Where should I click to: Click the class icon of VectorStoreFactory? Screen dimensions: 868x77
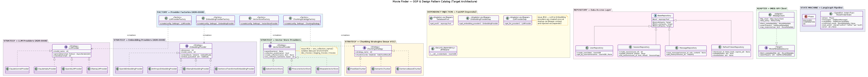point(250,18)
